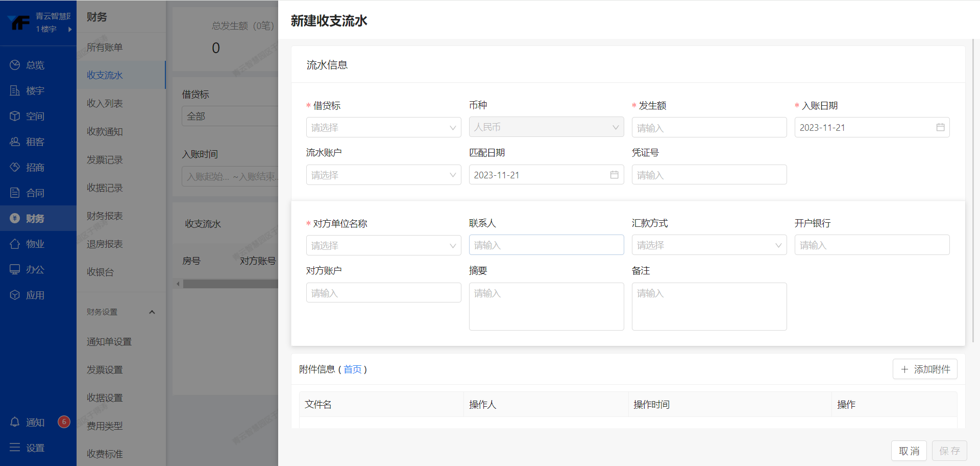Open the 合同 contract document icon
This screenshot has width=980, height=466.
(x=15, y=193)
